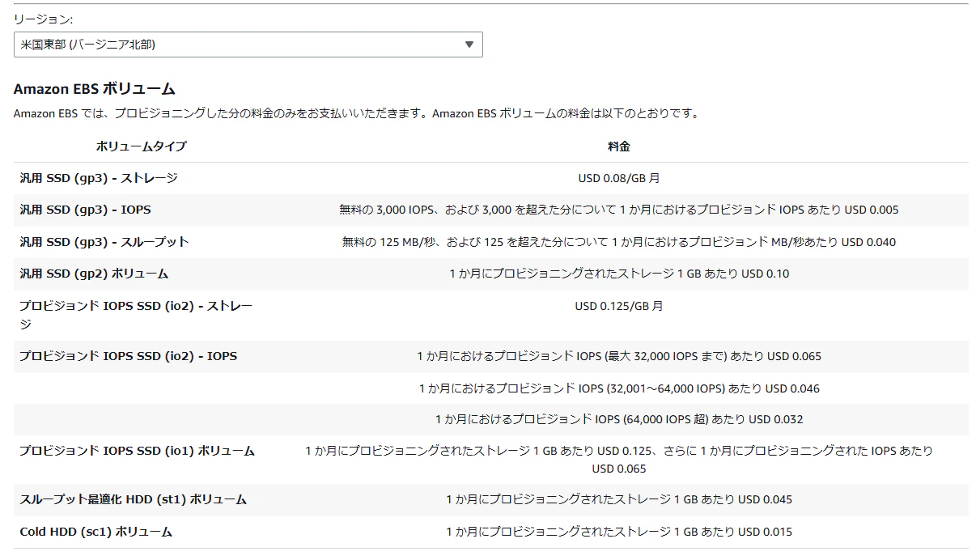Screen dimensions: 976x560
Task: Click the st1 price cell with USD 0.045
Action: (x=619, y=499)
